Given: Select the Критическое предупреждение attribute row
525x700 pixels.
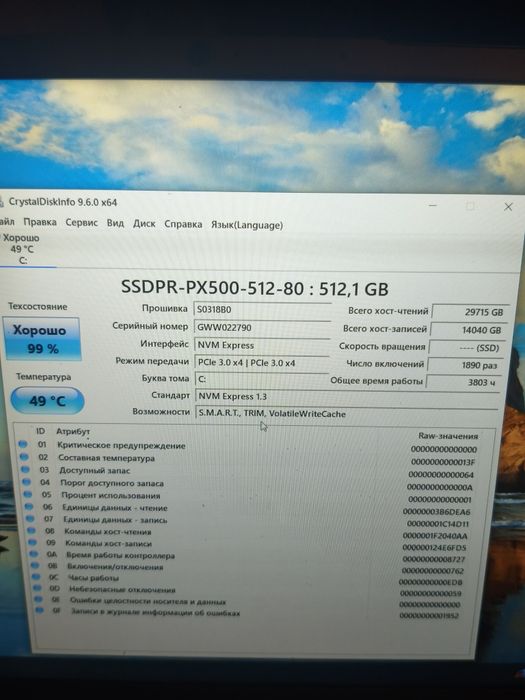Looking at the screenshot, I should pos(249,447).
